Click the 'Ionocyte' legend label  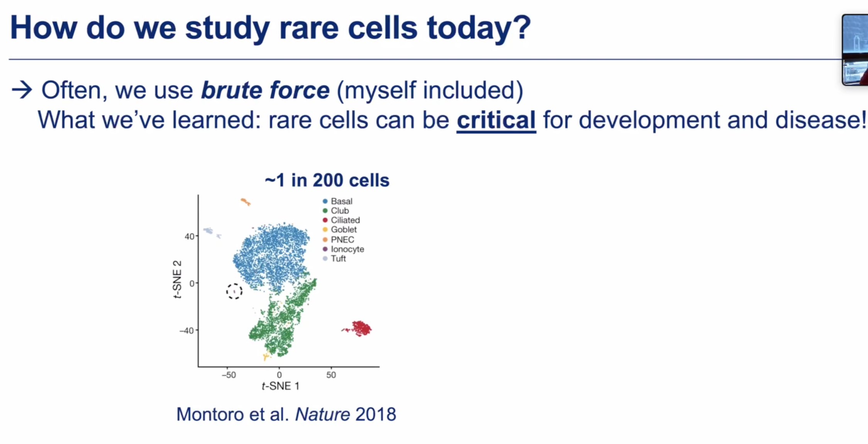[x=348, y=249]
